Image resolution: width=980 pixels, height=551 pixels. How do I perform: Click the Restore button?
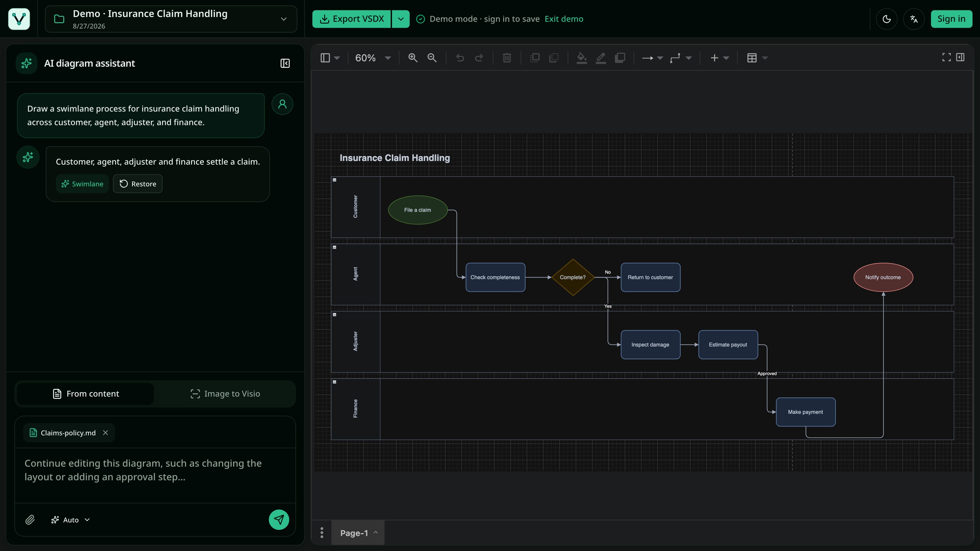pyautogui.click(x=138, y=184)
